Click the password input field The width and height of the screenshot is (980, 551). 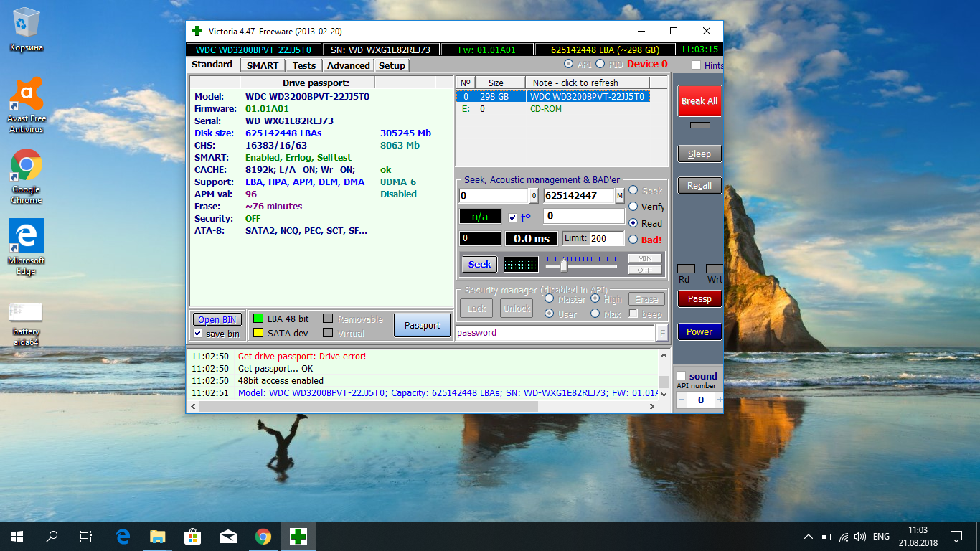pos(555,333)
